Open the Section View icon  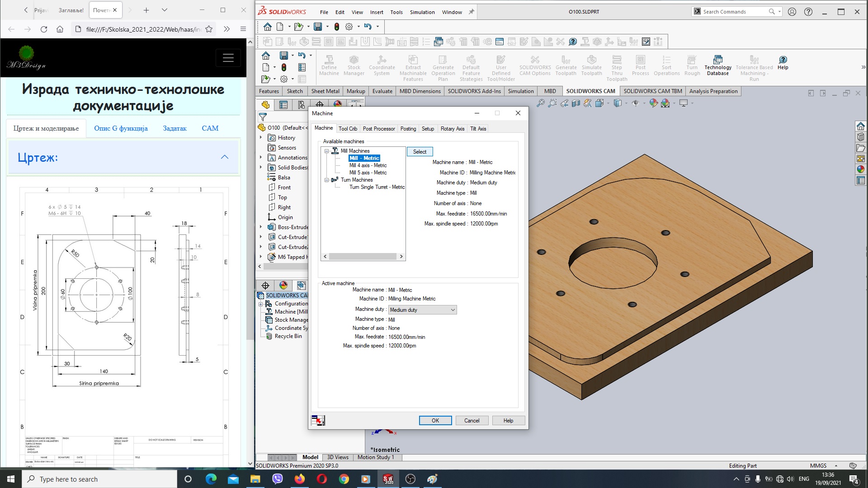click(576, 103)
